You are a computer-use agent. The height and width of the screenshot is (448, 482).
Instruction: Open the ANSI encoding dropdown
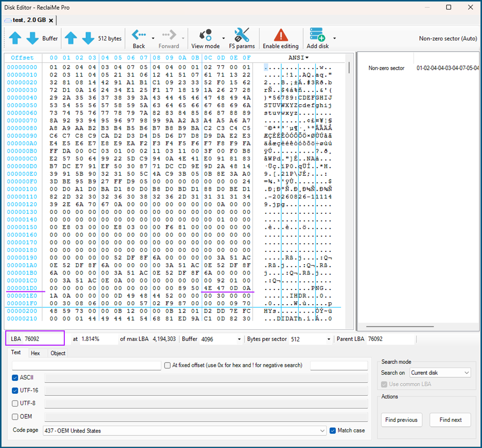pyautogui.click(x=298, y=58)
